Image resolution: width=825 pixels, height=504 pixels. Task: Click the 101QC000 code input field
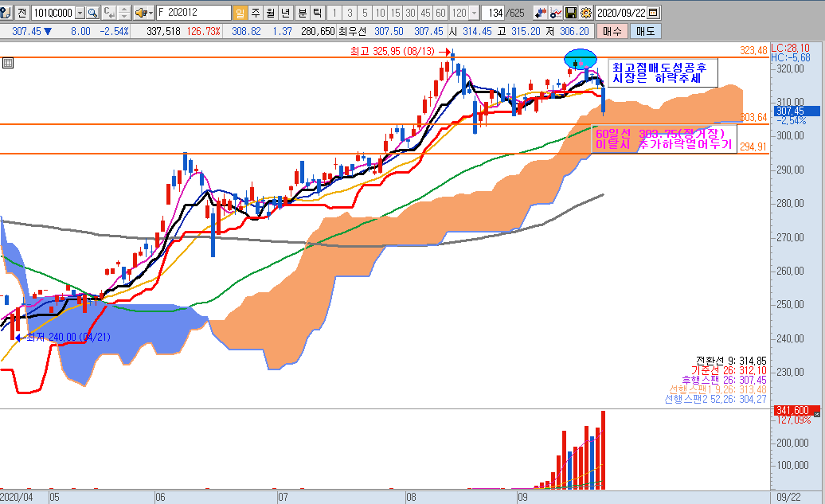coord(53,13)
